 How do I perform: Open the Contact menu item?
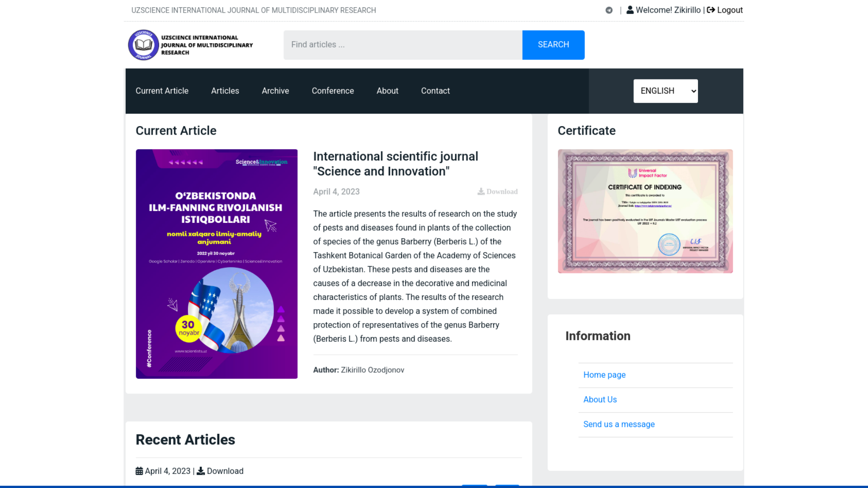click(x=435, y=91)
